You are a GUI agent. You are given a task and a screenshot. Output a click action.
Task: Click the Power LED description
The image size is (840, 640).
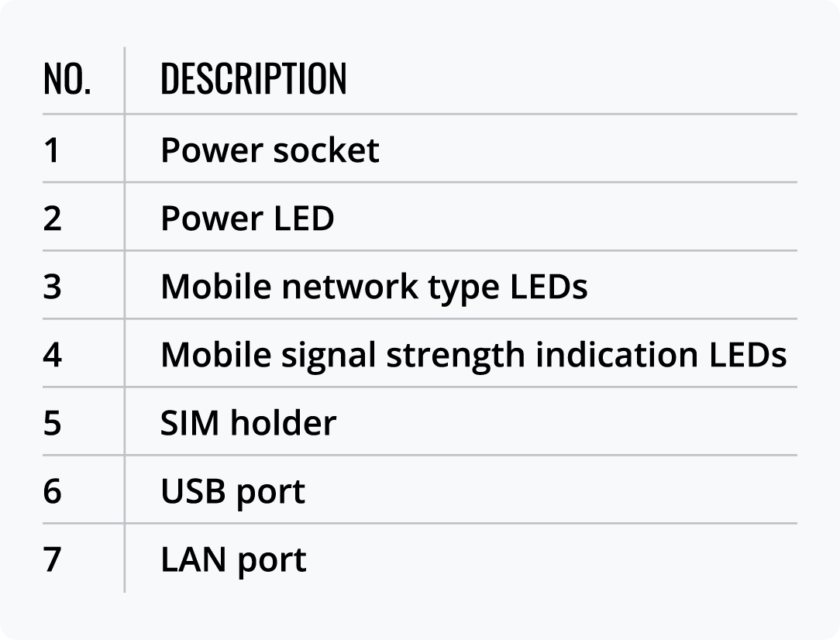(x=247, y=218)
